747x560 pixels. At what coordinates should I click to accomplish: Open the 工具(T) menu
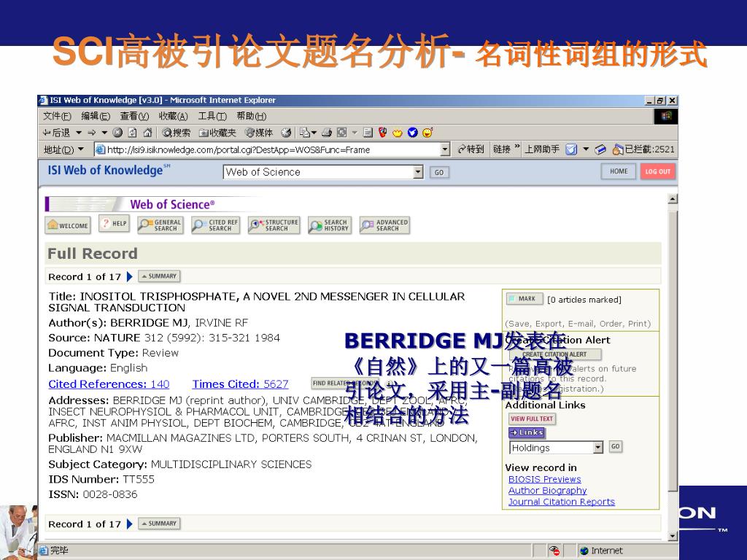click(x=212, y=116)
